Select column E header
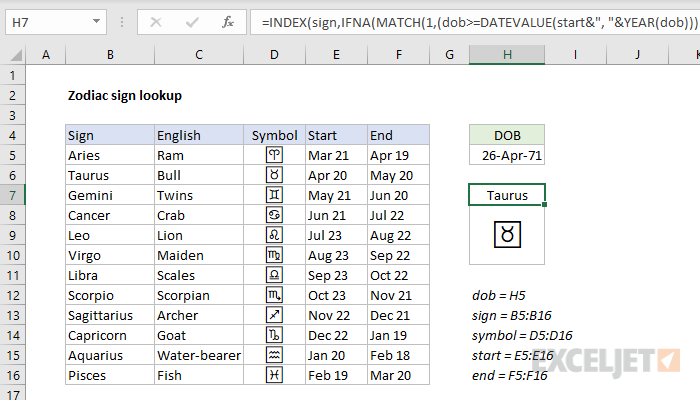Image resolution: width=700 pixels, height=400 pixels. 336,55
